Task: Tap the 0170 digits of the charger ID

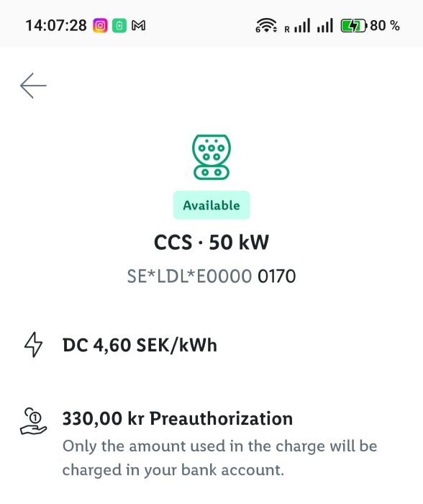Action: click(x=276, y=276)
